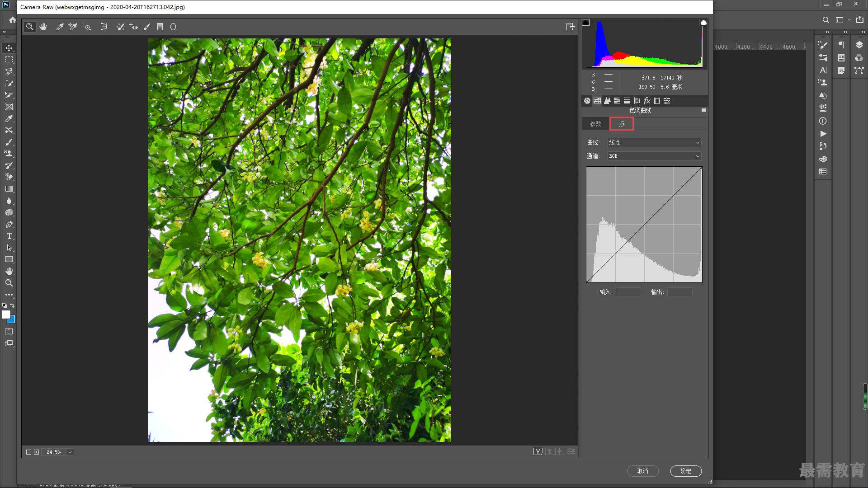Select Photoshop Rectangular Marquee tool
The image size is (868, 488).
[9, 60]
